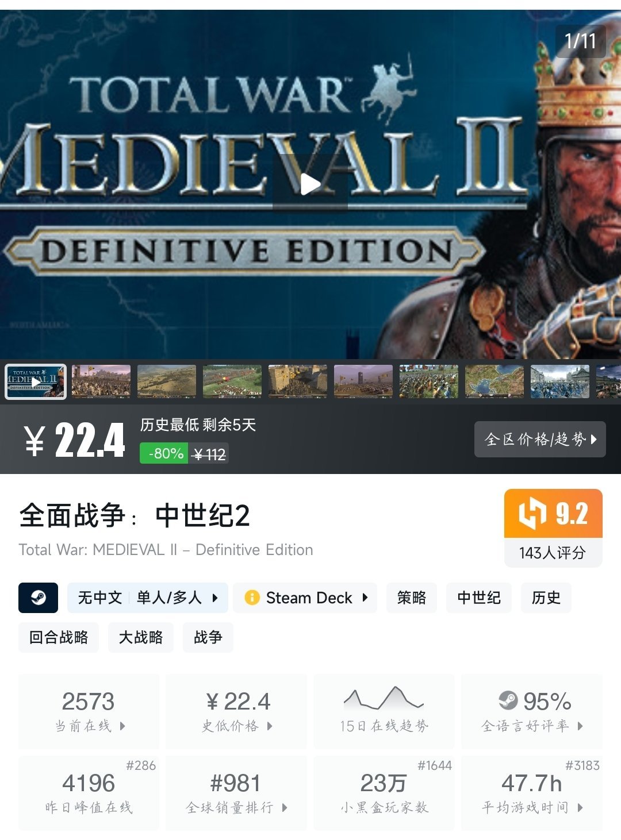The image size is (621, 840).
Task: Select the first video thumbnail with play icon
Action: (x=36, y=382)
